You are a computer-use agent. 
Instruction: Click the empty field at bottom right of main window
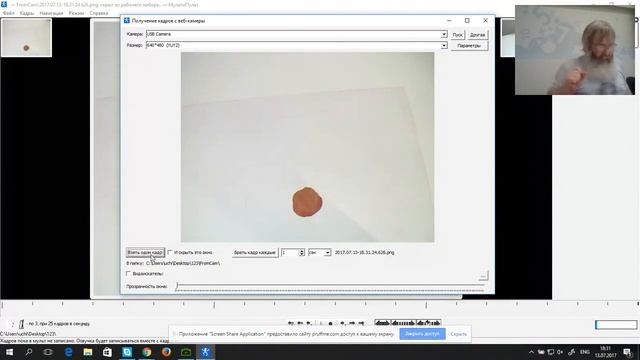pyautogui.click(x=616, y=324)
